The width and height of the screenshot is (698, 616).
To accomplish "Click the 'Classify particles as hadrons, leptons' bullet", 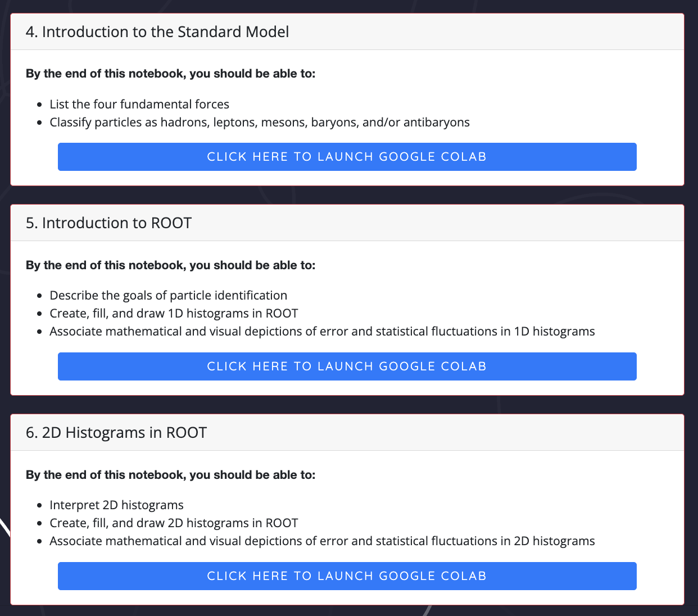I will [259, 123].
